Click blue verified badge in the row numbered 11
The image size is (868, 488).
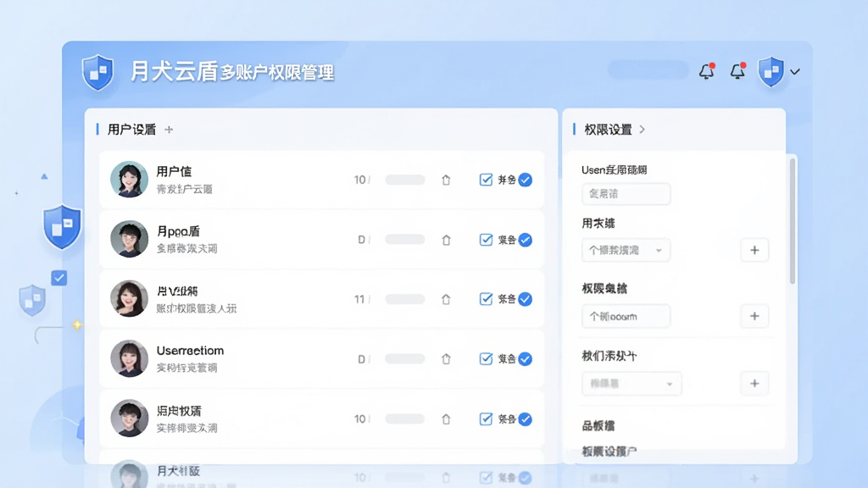pyautogui.click(x=526, y=299)
